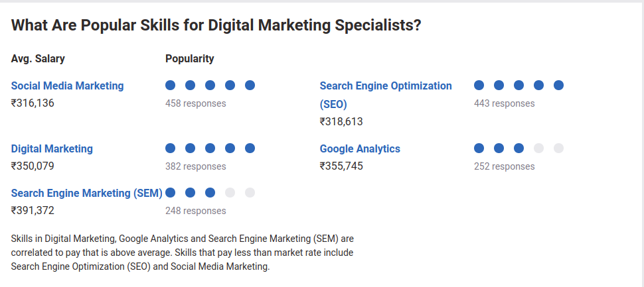Click middle popularity dot for Digital Marketing
This screenshot has width=644, height=287.
pos(210,148)
